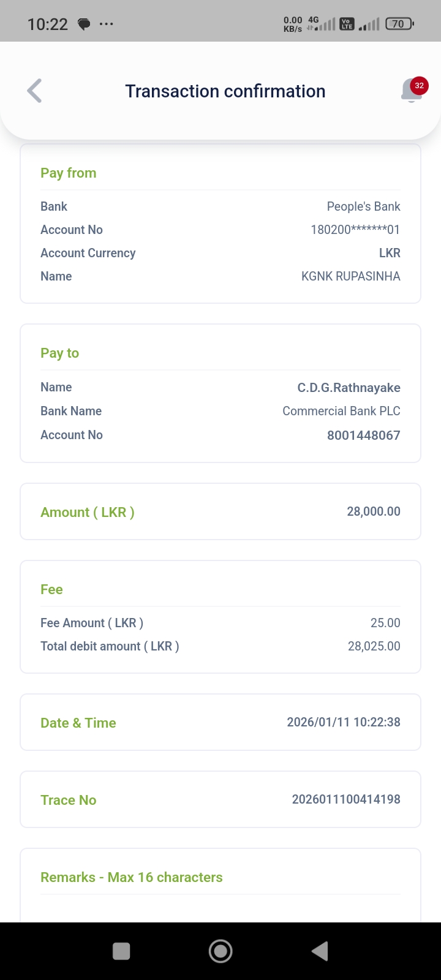
Task: Tap the Date & Time value
Action: click(344, 722)
